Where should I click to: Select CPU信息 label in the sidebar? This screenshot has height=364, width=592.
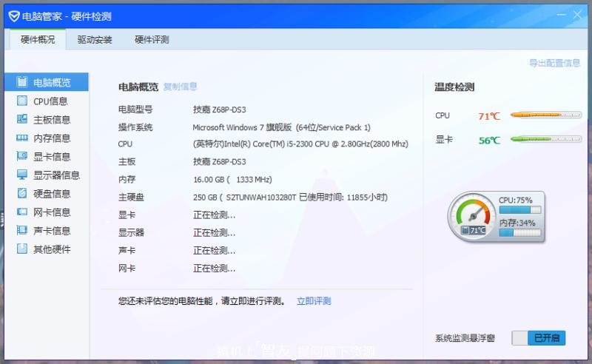coord(50,101)
